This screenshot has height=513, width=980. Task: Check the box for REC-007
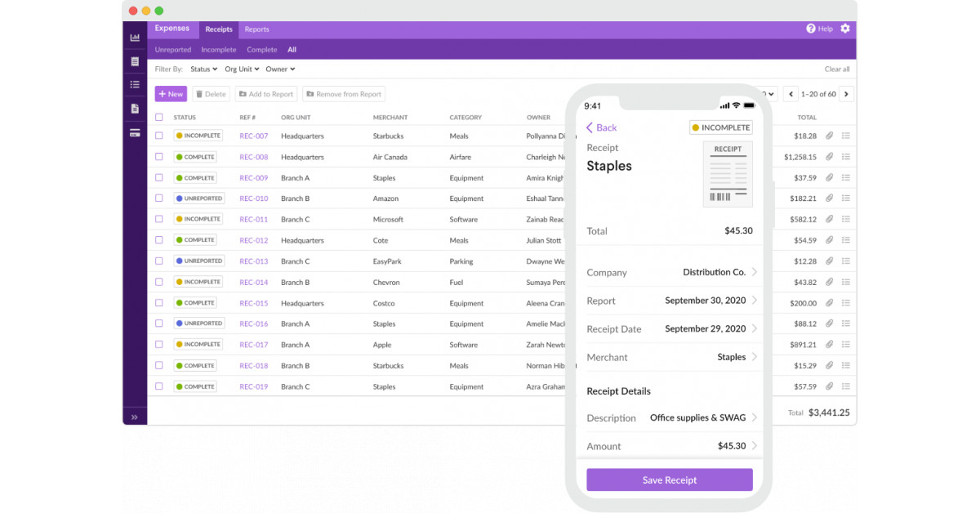click(159, 136)
